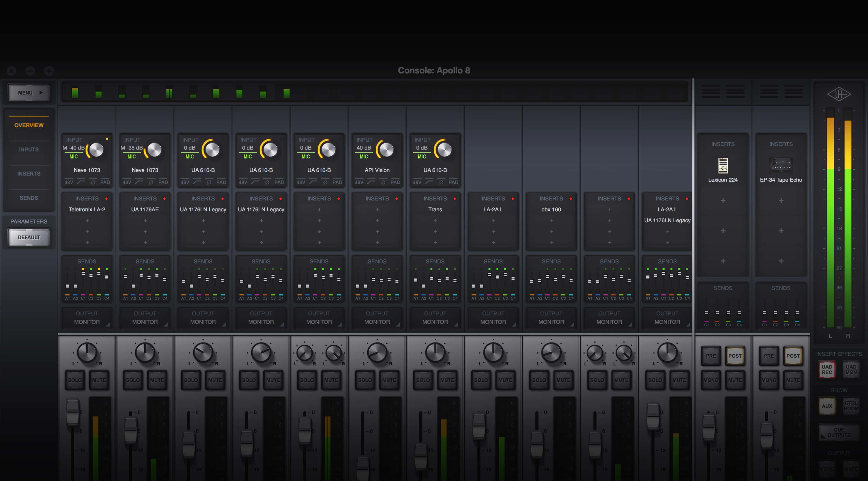Click red insert record dot on dbx 160 channel
Image resolution: width=868 pixels, height=481 pixels.
click(571, 199)
